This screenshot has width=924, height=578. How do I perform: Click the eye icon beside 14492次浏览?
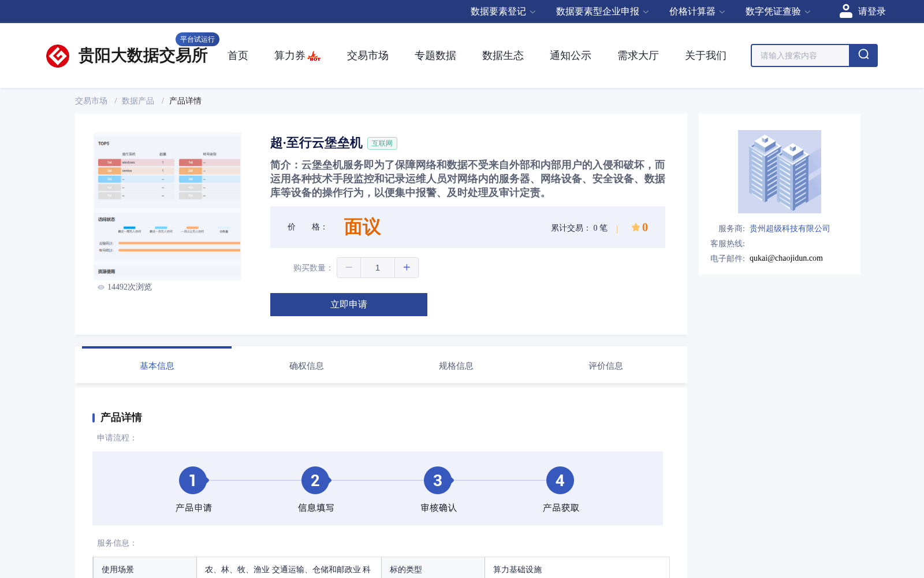101,287
